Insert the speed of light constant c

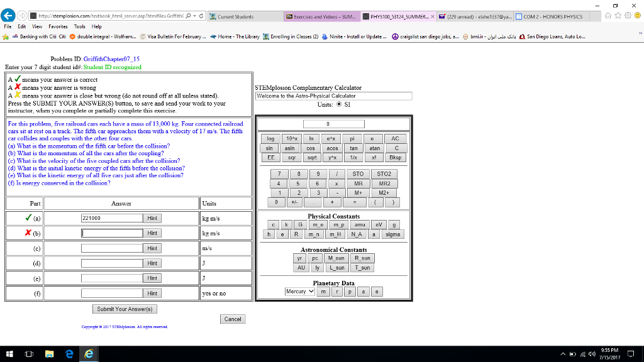tap(273, 225)
